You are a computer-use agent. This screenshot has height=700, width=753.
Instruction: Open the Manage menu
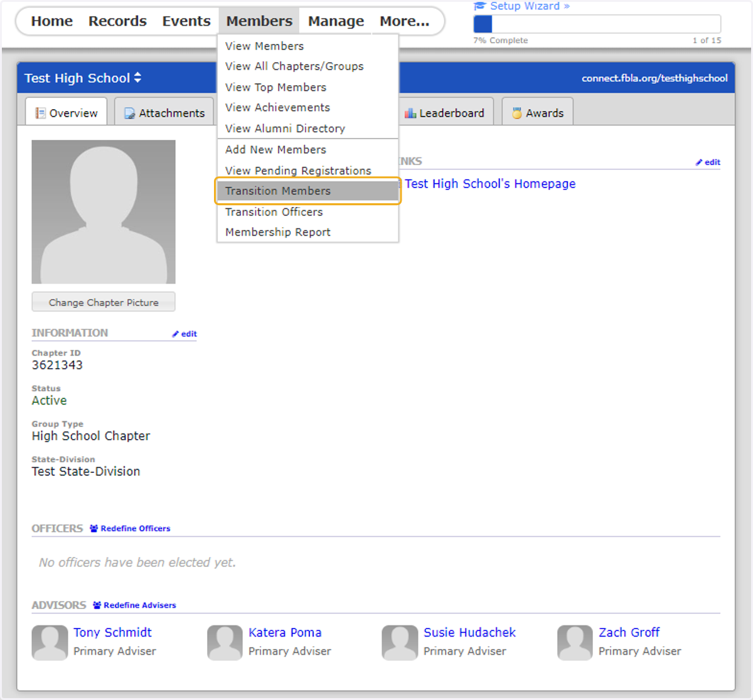pos(336,21)
